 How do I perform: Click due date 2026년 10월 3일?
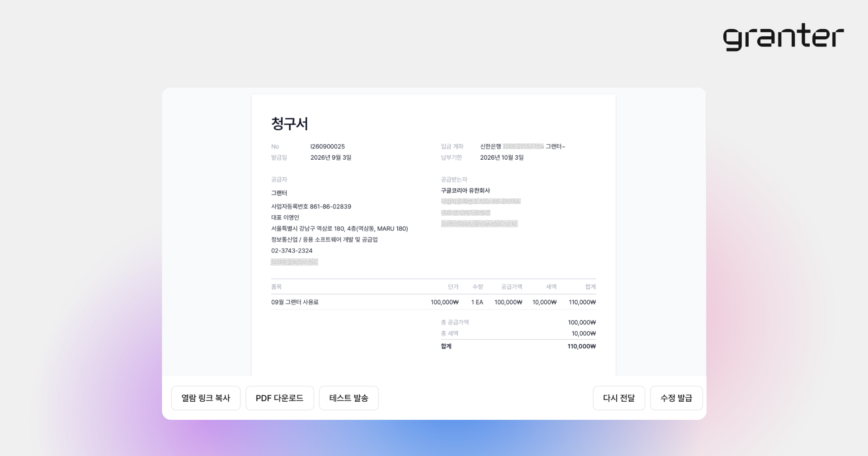coord(502,157)
